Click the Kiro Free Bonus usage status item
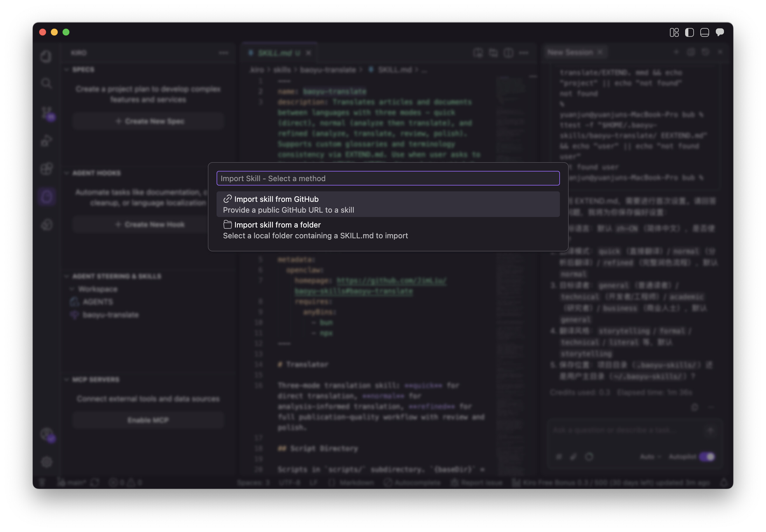 tap(611, 482)
